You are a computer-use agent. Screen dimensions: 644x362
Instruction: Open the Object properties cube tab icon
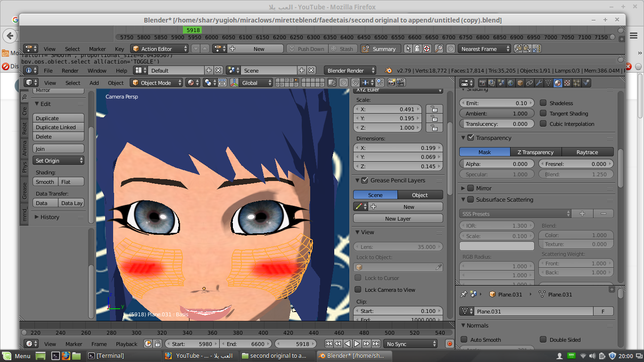tap(520, 82)
